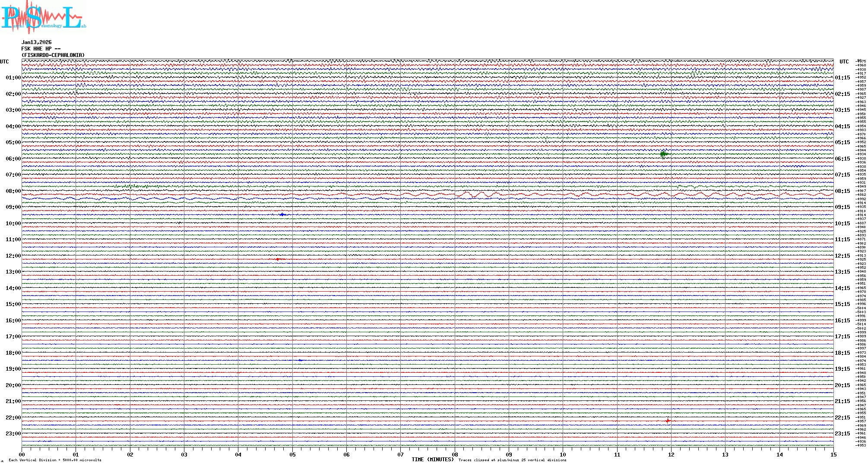
Task: Click the green disturbance near minute 02 before 08:00
Action: (x=131, y=186)
